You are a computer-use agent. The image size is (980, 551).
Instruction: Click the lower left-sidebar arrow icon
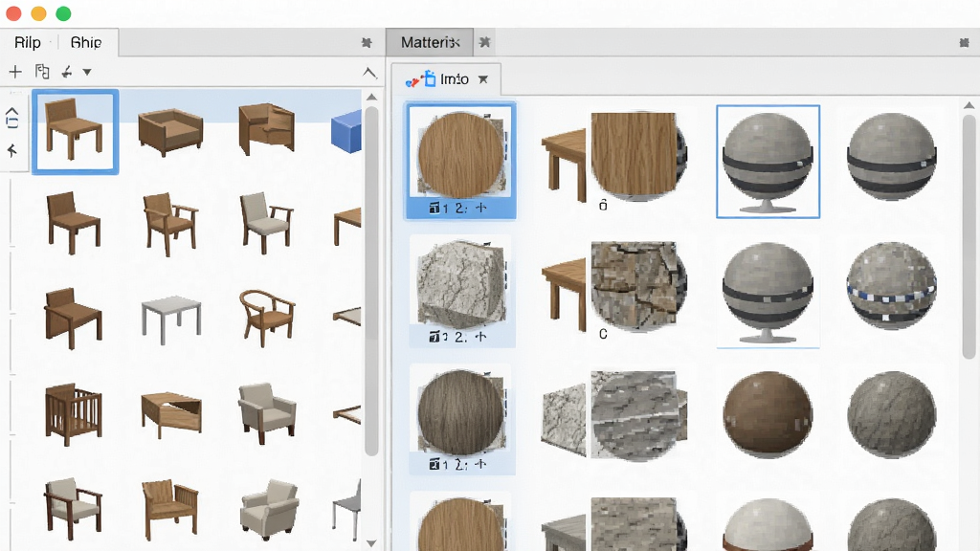tap(11, 150)
